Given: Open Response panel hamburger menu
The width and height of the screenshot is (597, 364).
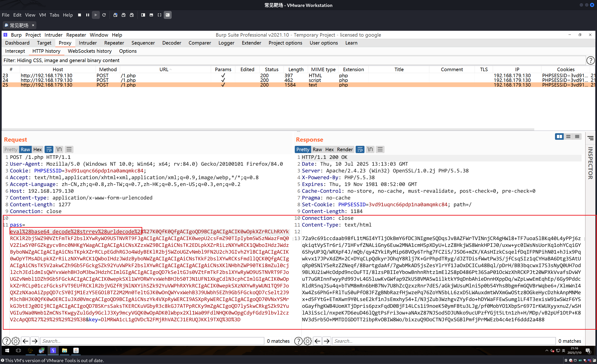Looking at the screenshot, I should 380,149.
